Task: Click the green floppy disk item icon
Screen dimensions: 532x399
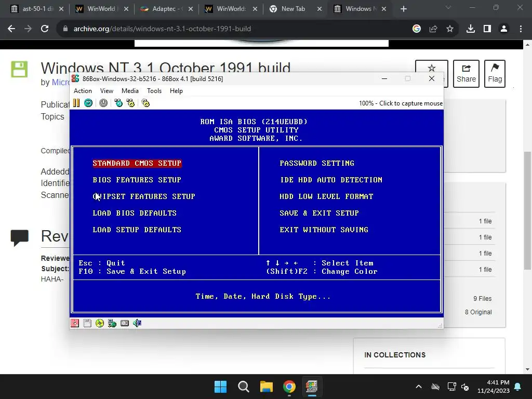Action: (x=19, y=69)
